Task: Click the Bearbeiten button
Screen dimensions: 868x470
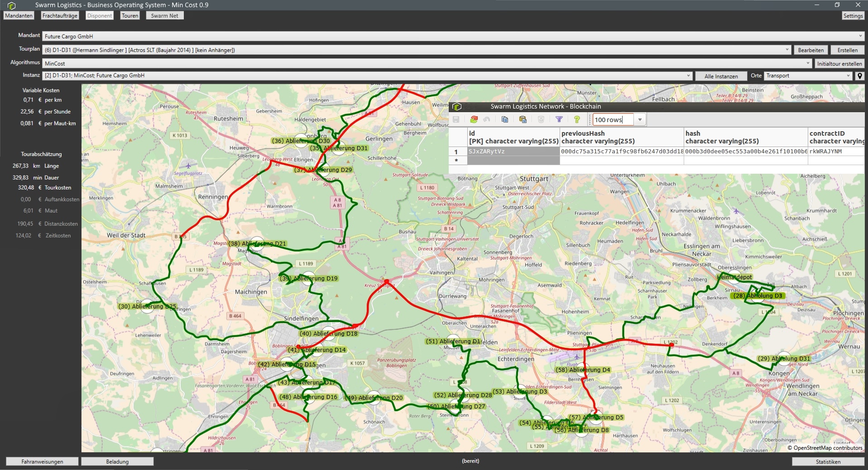Action: click(810, 50)
